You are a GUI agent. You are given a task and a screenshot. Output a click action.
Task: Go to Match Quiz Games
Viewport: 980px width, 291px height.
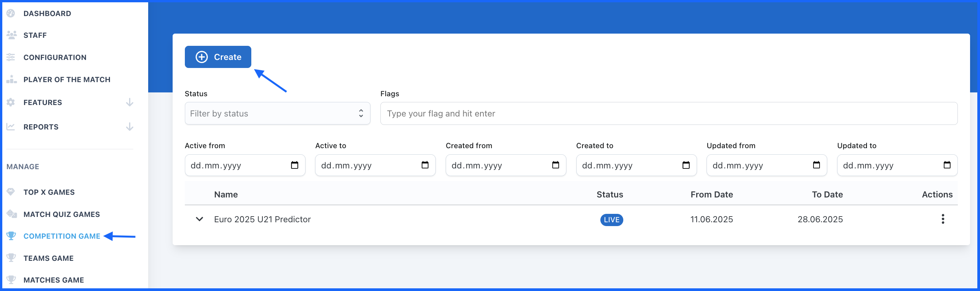pyautogui.click(x=61, y=214)
